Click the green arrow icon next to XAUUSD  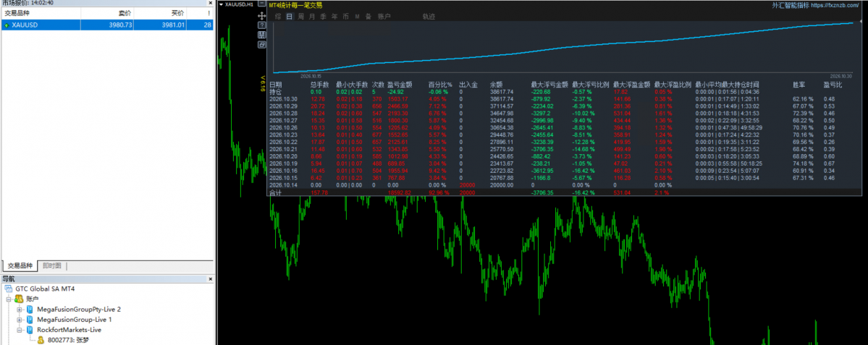6,25
